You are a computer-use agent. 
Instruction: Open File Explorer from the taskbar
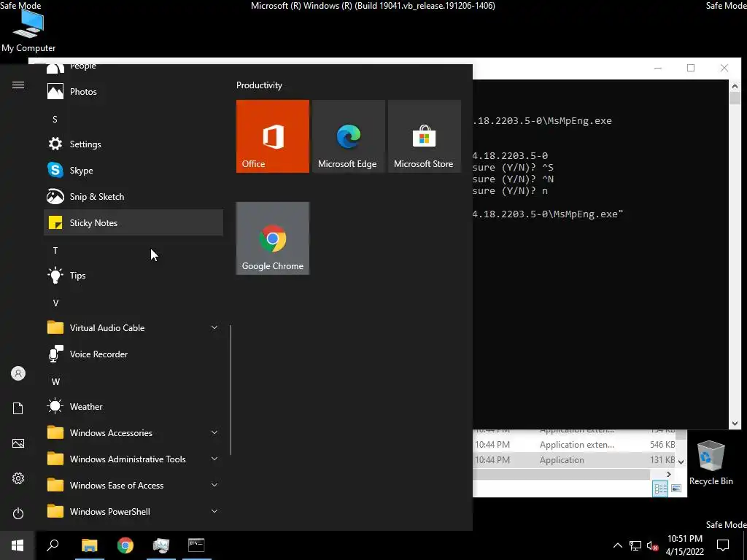click(x=90, y=545)
